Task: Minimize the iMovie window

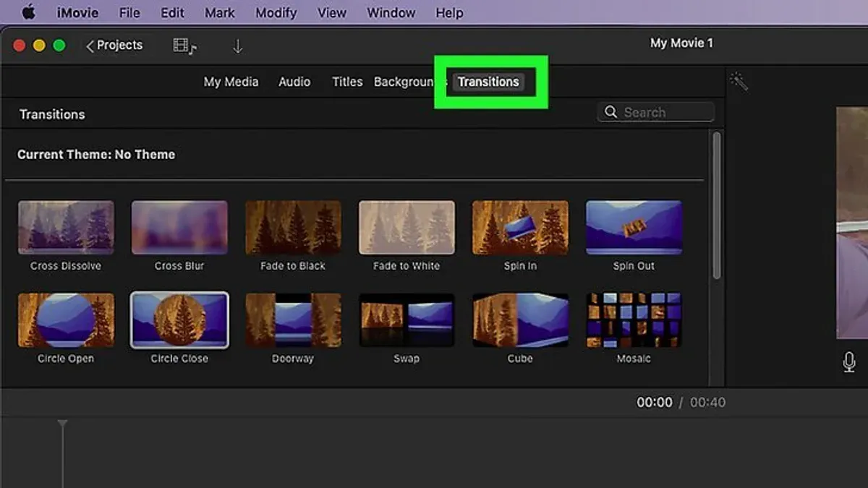Action: coord(39,46)
